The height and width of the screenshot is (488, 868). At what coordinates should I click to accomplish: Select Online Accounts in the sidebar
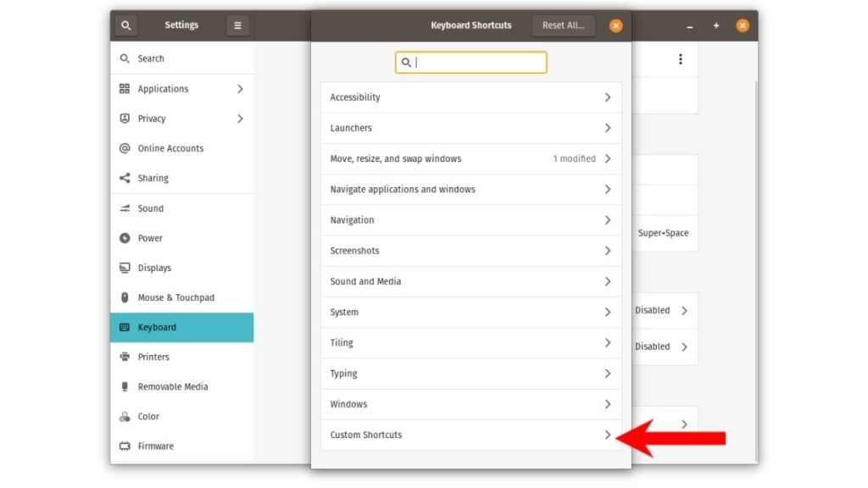(x=170, y=148)
